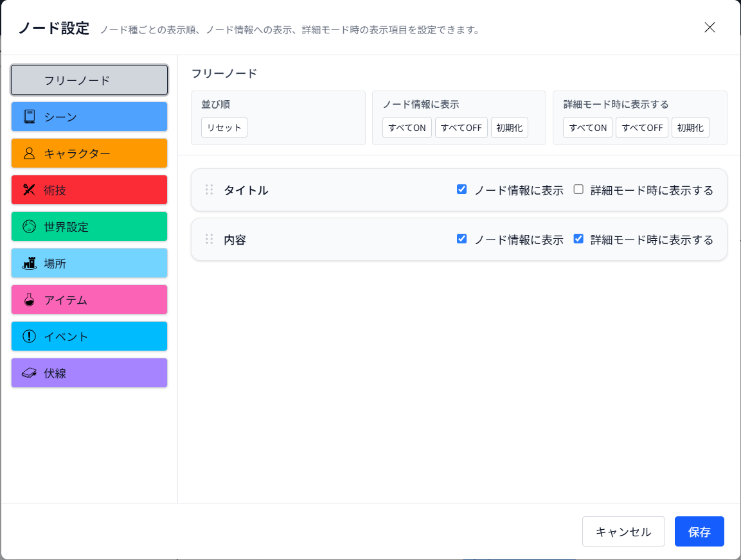Uncheck ノード情報に表示 for タイトル
Viewport: 741px width, 560px height.
click(x=461, y=189)
